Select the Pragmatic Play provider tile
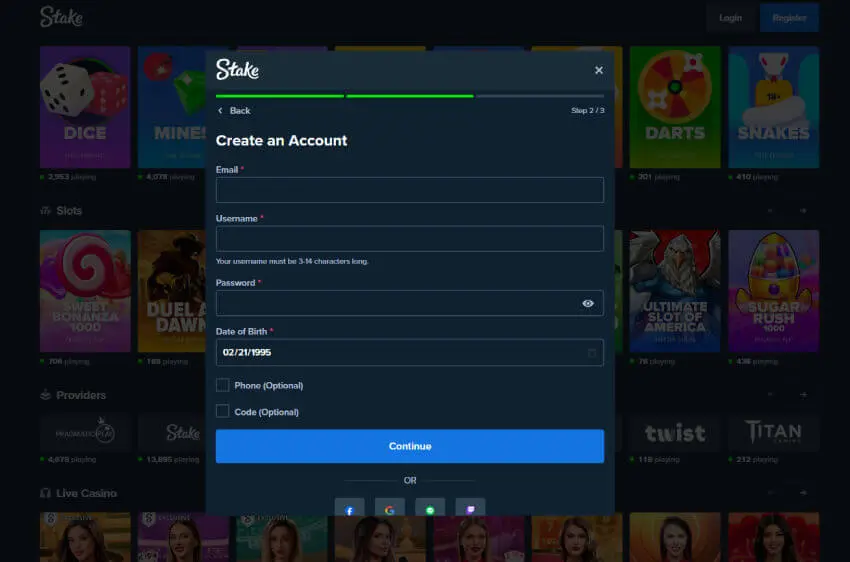 click(85, 433)
